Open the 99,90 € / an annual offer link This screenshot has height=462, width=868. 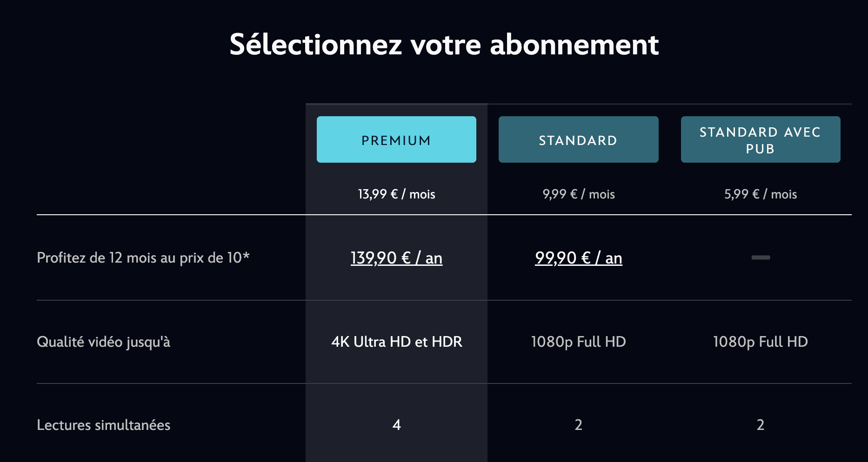tap(578, 257)
